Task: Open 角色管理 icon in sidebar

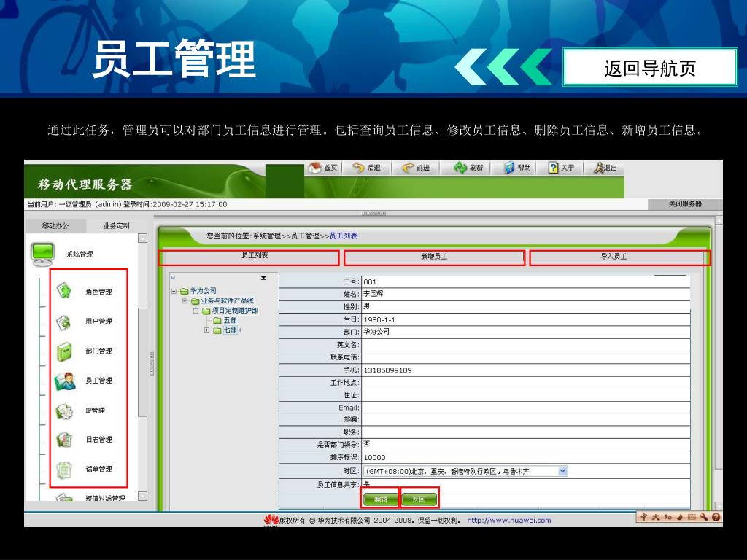Action: (64, 290)
